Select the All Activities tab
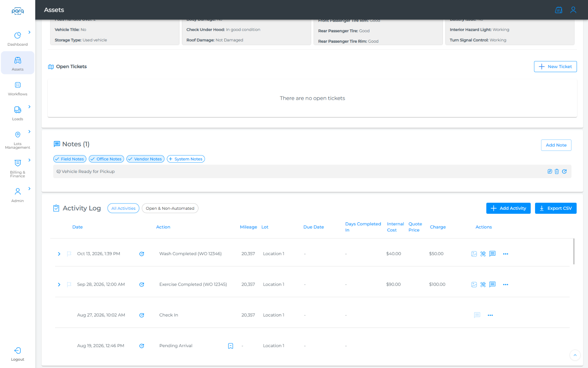Viewport: 588px width, 368px height. 123,208
